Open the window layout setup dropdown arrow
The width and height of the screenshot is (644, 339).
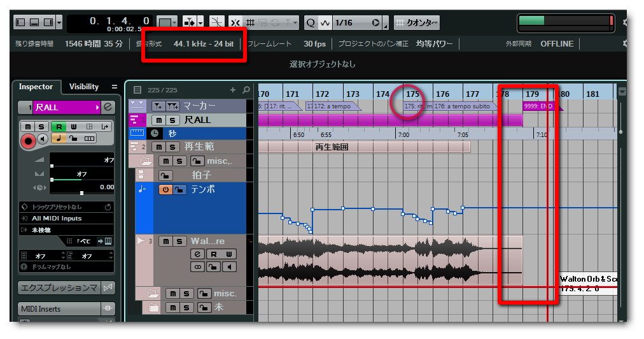pos(59,22)
